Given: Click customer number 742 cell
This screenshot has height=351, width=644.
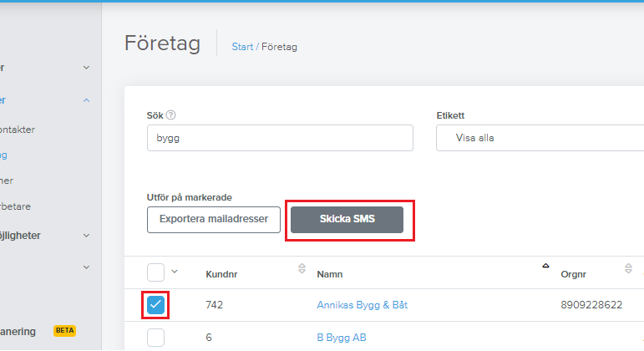Looking at the screenshot, I should (214, 305).
